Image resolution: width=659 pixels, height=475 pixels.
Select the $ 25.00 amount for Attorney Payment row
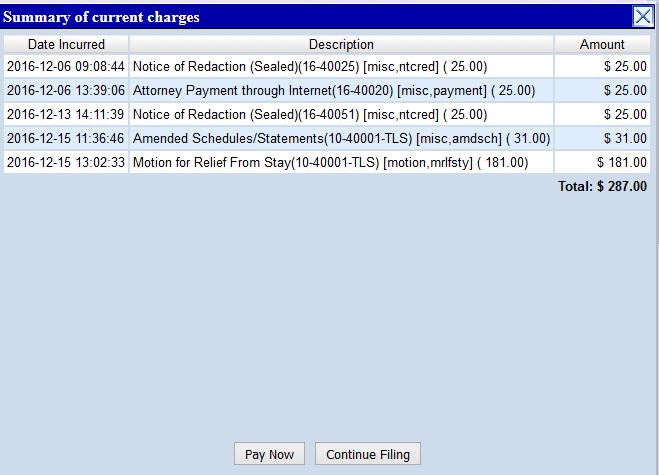coord(602,90)
